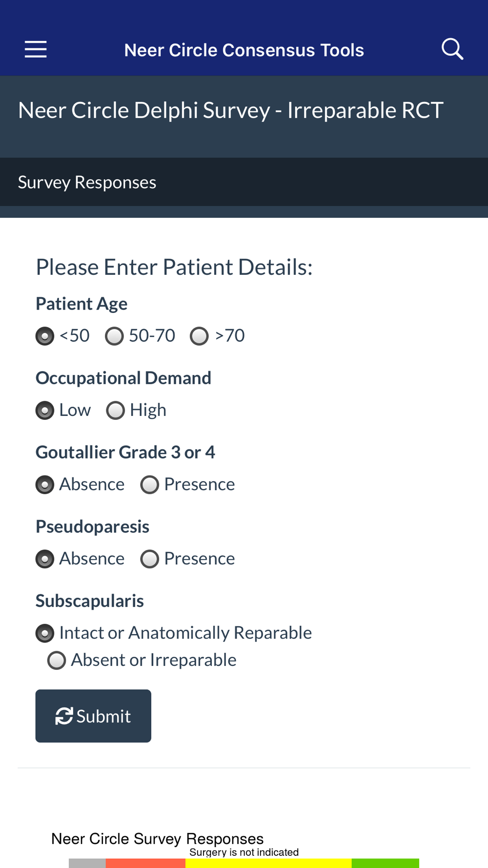488x868 pixels.
Task: Select Presence for Pseudoparesis
Action: (150, 558)
